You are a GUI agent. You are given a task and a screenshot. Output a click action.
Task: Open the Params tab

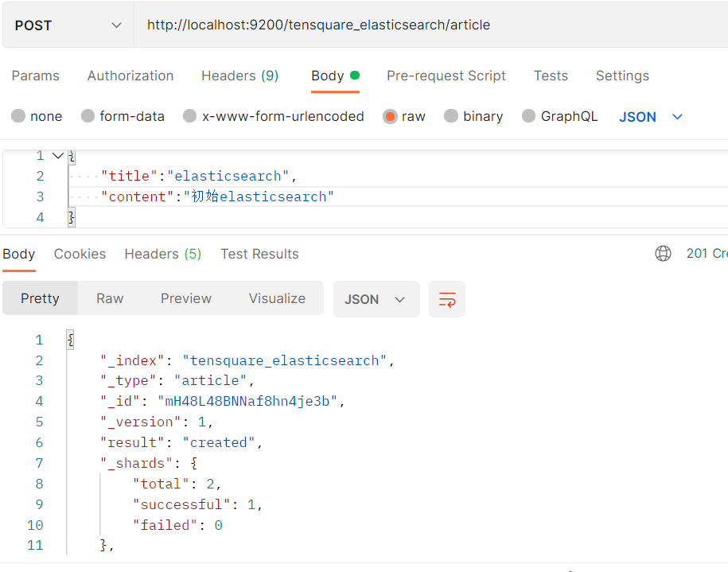click(x=36, y=76)
